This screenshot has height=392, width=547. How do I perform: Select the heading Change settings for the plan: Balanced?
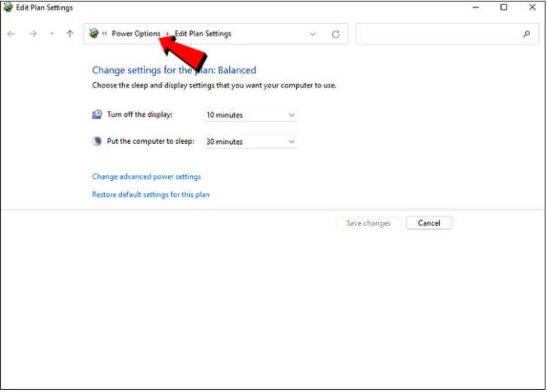(x=174, y=70)
